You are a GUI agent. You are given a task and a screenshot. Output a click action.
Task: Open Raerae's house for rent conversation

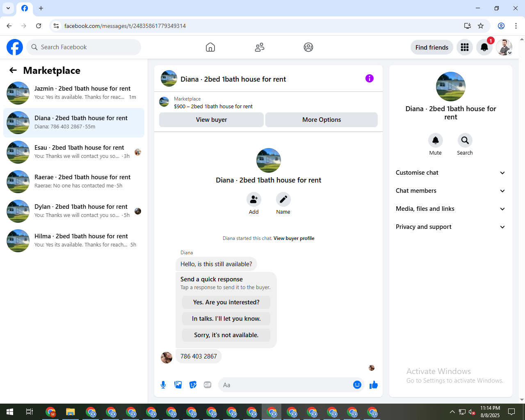click(x=74, y=182)
